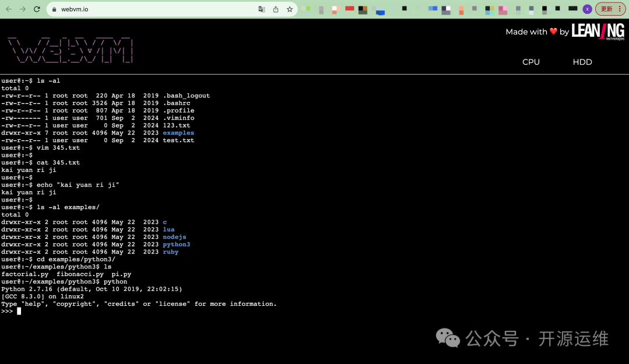Open the HDD tab
This screenshot has width=629, height=364.
click(x=582, y=62)
